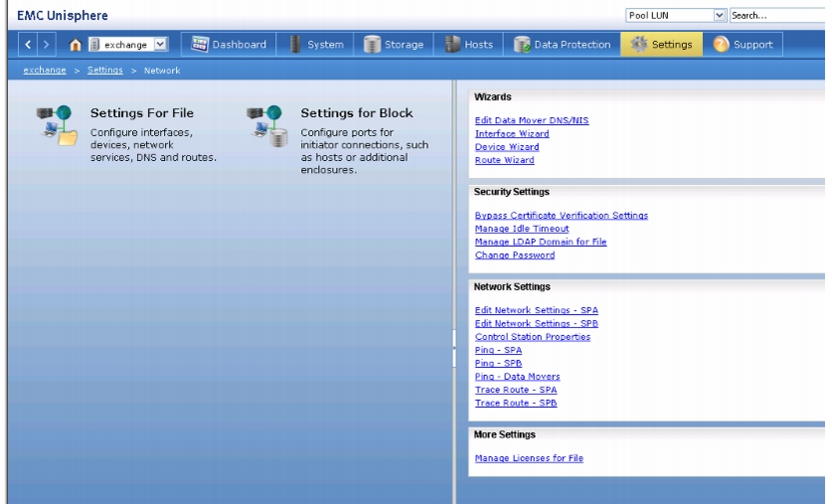Open Edit Network Settings - SPB
The image size is (832, 504).
537,324
